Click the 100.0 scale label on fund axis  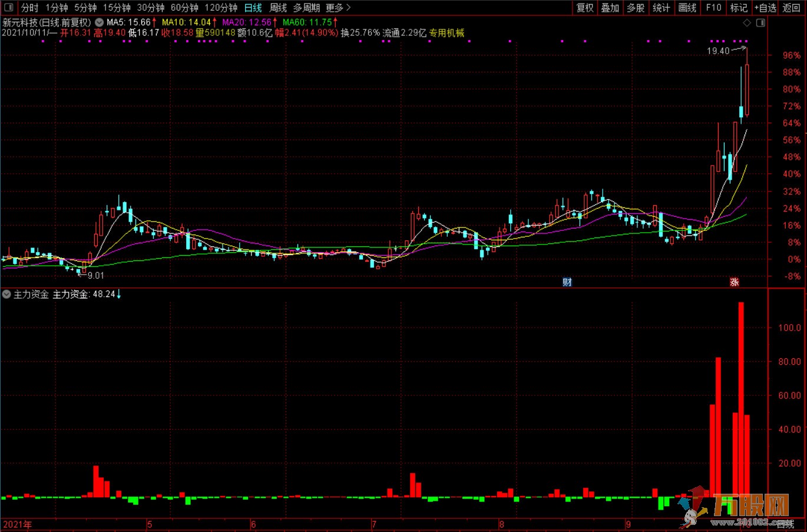tap(789, 328)
